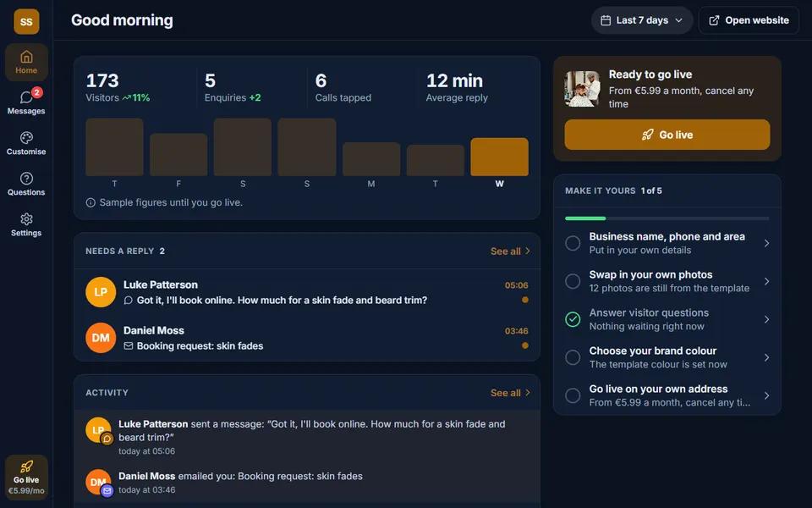
Task: Click the sidebar Go live €5.99/mo button
Action: pos(26,478)
